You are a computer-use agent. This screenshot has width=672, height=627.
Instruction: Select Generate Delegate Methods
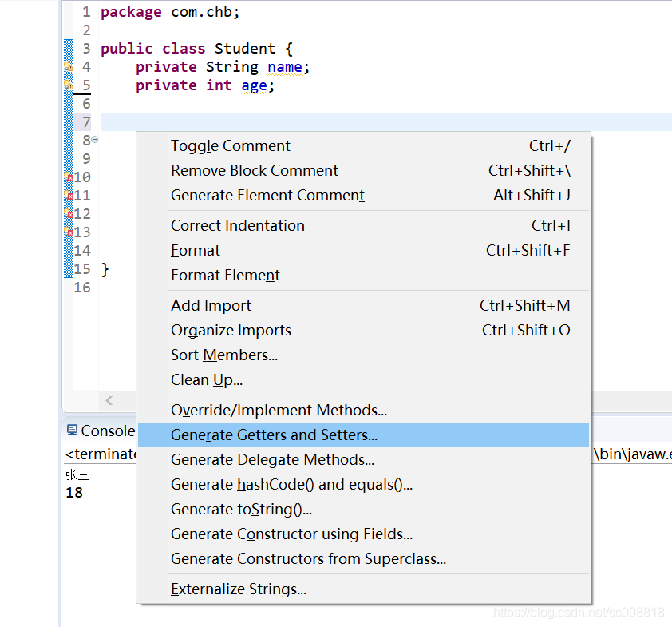click(x=363, y=460)
